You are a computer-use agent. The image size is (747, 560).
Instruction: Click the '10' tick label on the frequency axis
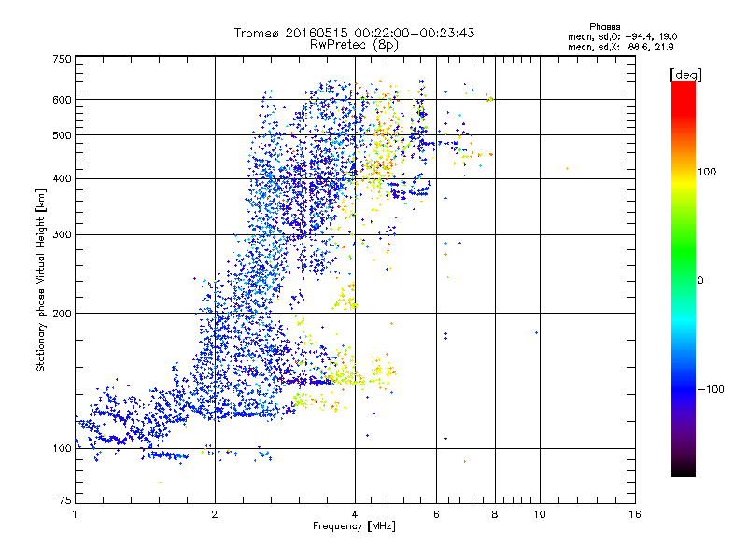540,514
